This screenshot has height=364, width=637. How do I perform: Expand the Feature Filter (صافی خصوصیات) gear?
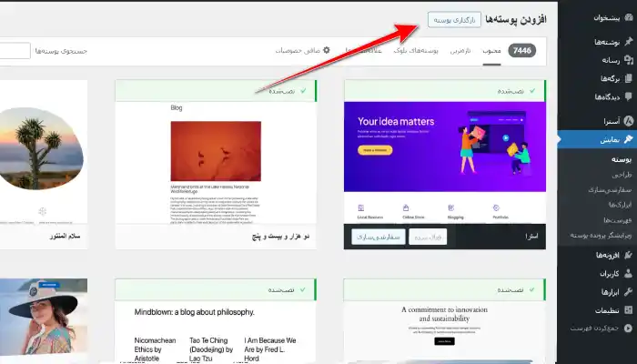[x=327, y=50]
